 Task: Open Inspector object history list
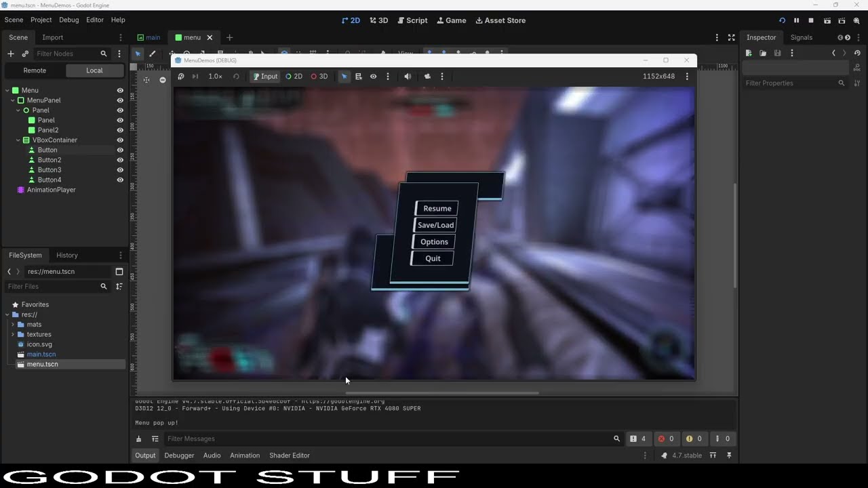pyautogui.click(x=857, y=53)
